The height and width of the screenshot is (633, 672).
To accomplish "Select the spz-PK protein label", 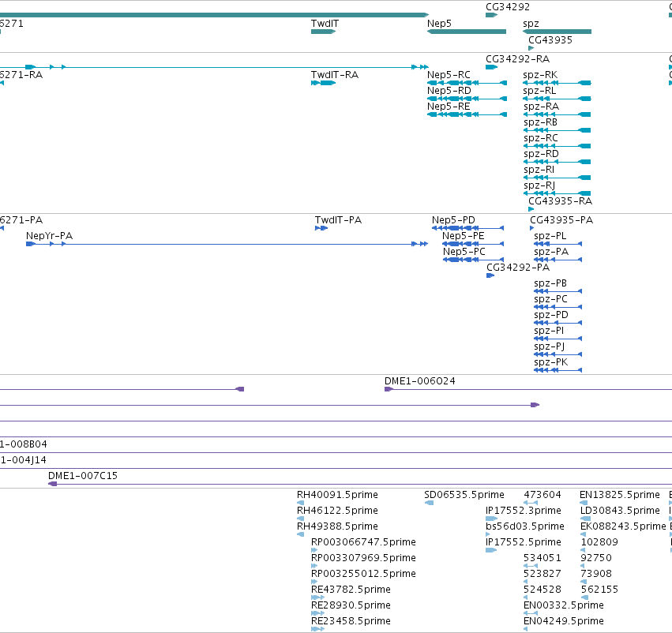I will 550,362.
